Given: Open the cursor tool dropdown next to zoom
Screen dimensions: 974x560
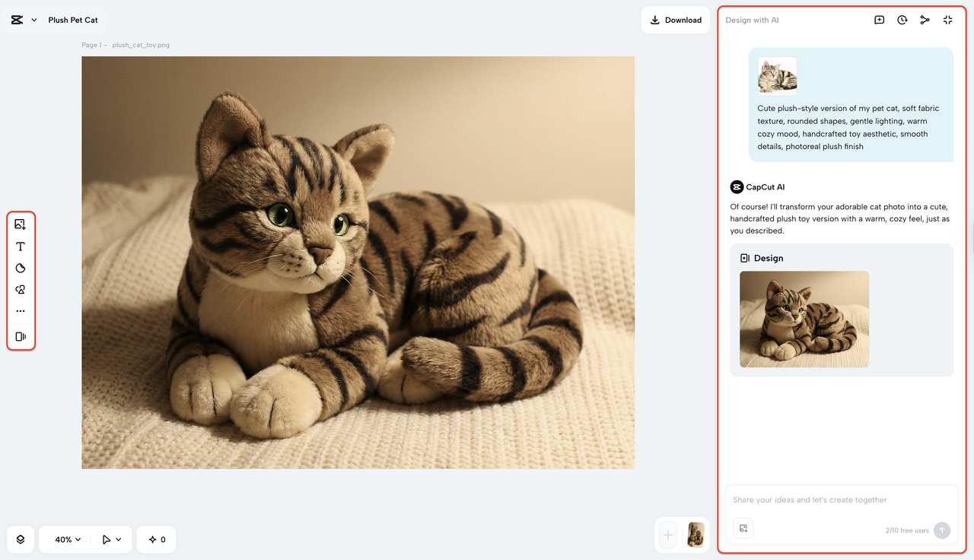Looking at the screenshot, I should (x=111, y=539).
